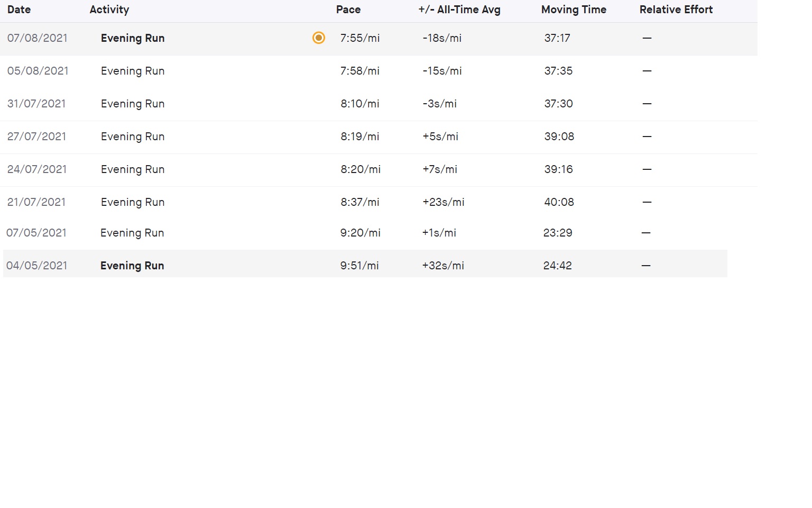Open the Evening Run from 07/08/2021
The width and height of the screenshot is (812, 508).
pyautogui.click(x=133, y=38)
